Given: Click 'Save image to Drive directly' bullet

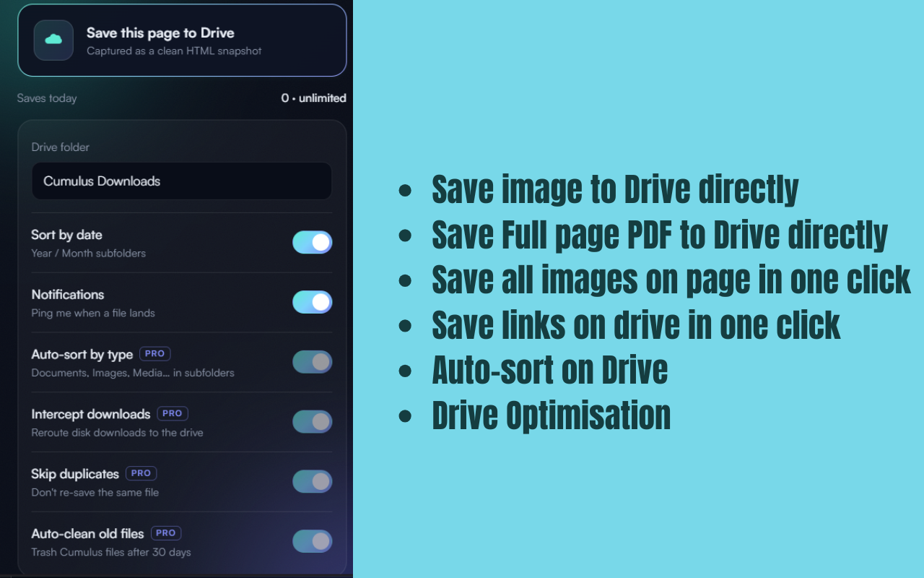Looking at the screenshot, I should click(x=615, y=189).
